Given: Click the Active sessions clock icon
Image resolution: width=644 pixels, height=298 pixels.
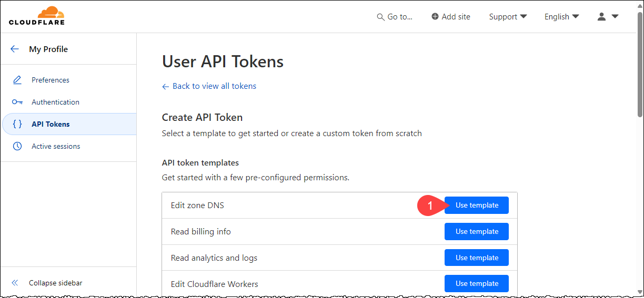Looking at the screenshot, I should pos(17,146).
